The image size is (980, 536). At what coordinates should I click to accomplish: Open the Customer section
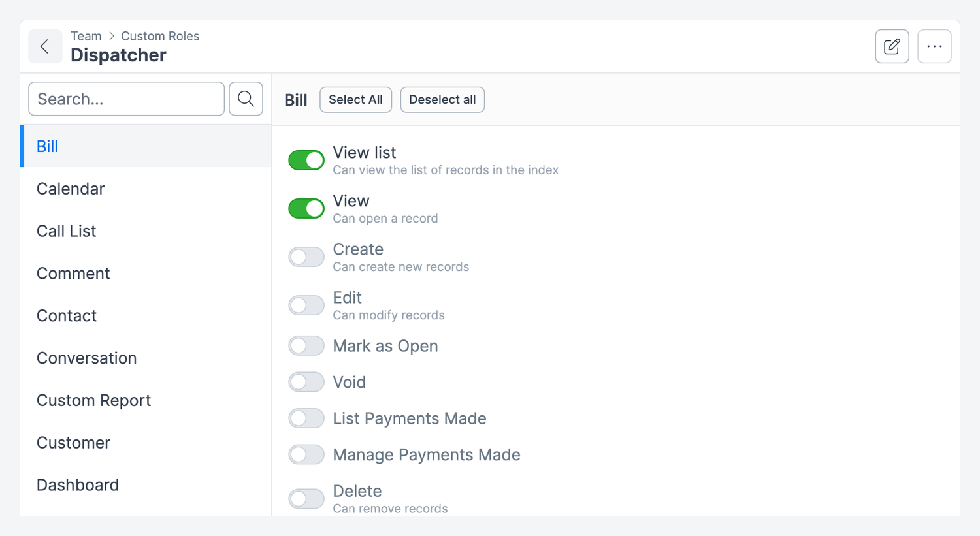pos(146,443)
